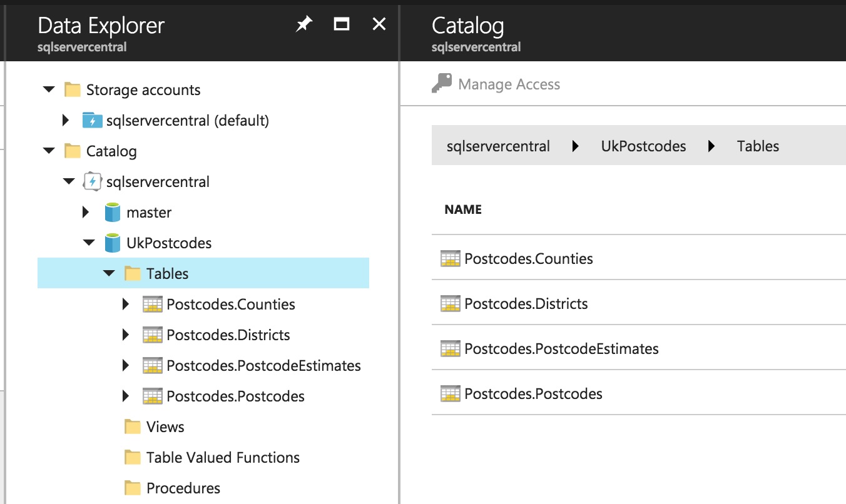Click the Postcodes.Counties table icon in catalog list

[451, 259]
